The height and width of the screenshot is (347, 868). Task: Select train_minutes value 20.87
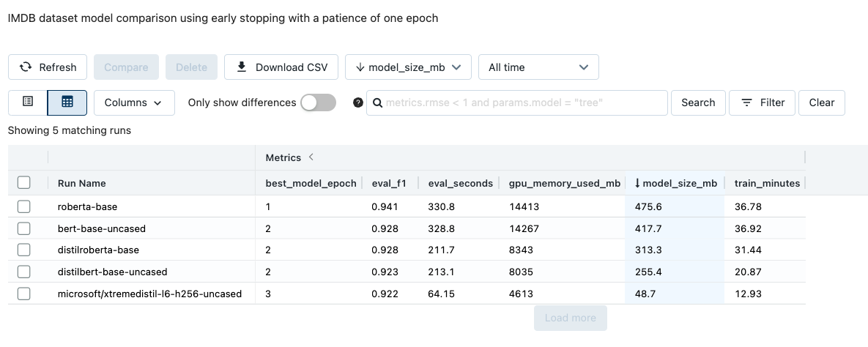point(748,272)
